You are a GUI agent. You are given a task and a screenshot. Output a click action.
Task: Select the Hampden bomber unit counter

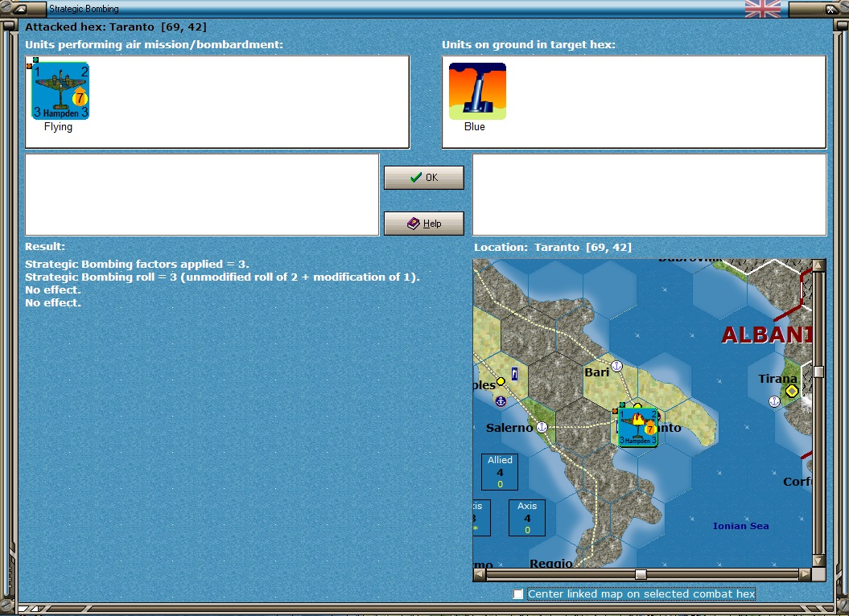point(60,90)
